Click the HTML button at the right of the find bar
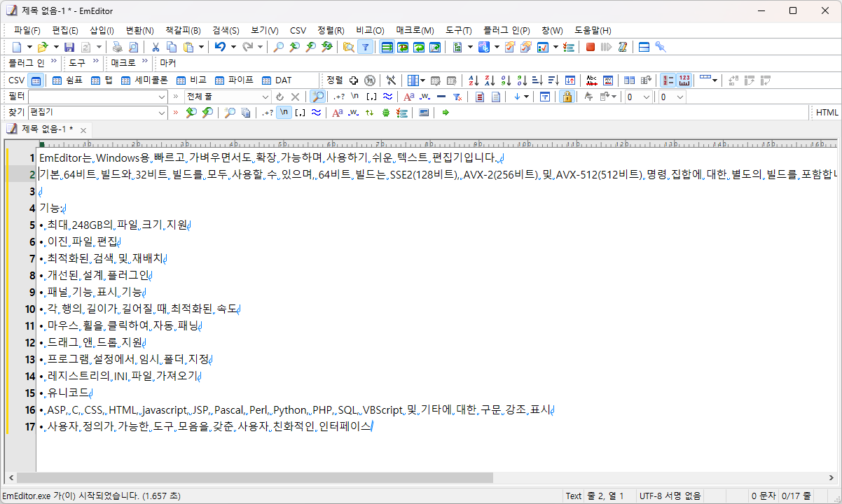The height and width of the screenshot is (504, 842). (x=827, y=113)
